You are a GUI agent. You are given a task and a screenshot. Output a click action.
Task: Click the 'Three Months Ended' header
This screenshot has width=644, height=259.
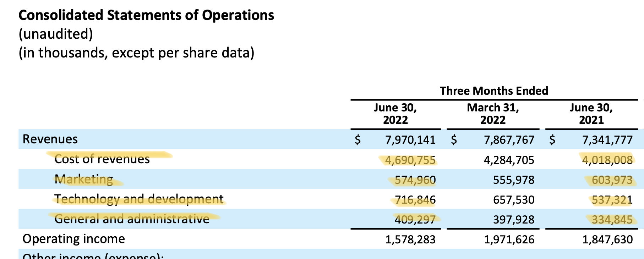(494, 91)
